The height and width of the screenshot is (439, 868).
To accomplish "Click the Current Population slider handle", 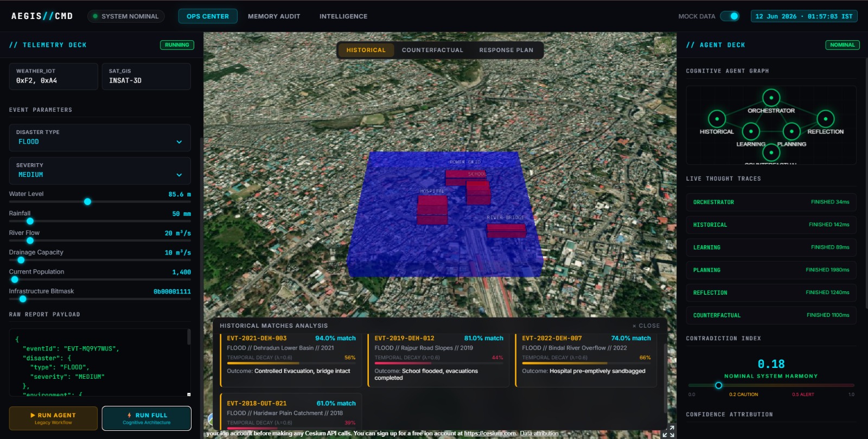I will click(15, 280).
